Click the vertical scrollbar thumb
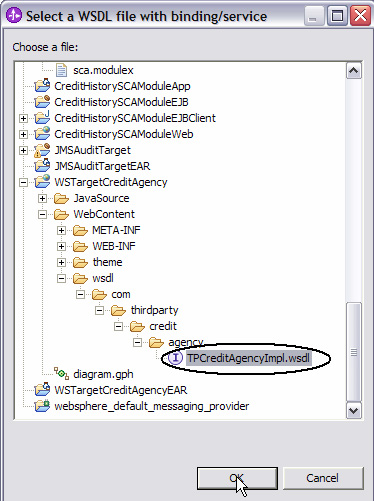The height and width of the screenshot is (501, 374). click(x=354, y=352)
